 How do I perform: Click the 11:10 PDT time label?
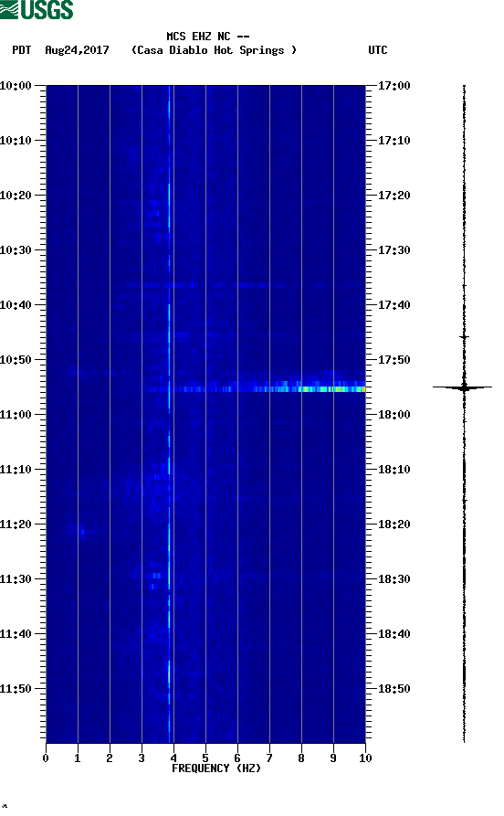[16, 470]
